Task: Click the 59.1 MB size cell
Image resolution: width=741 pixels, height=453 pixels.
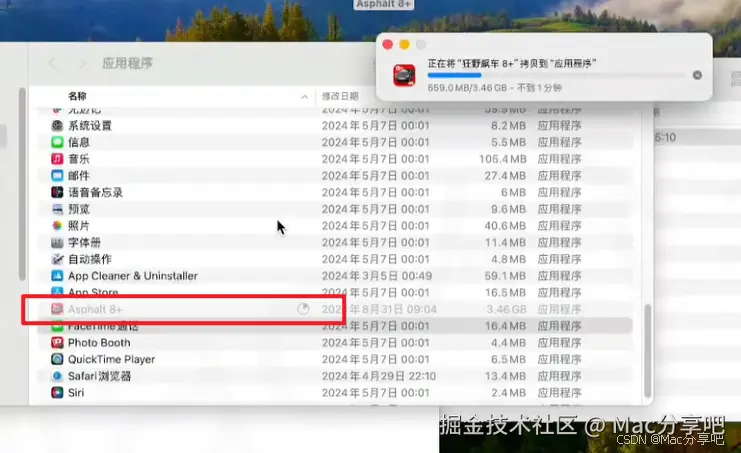Action: (506, 276)
